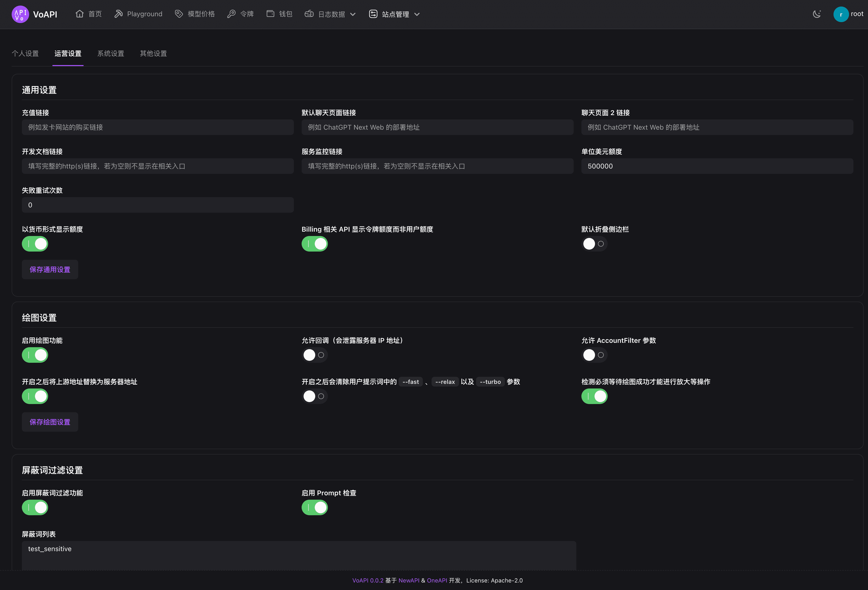
Task: Toggle 上游地址替换为服务器地址 switch
Action: pyautogui.click(x=35, y=396)
